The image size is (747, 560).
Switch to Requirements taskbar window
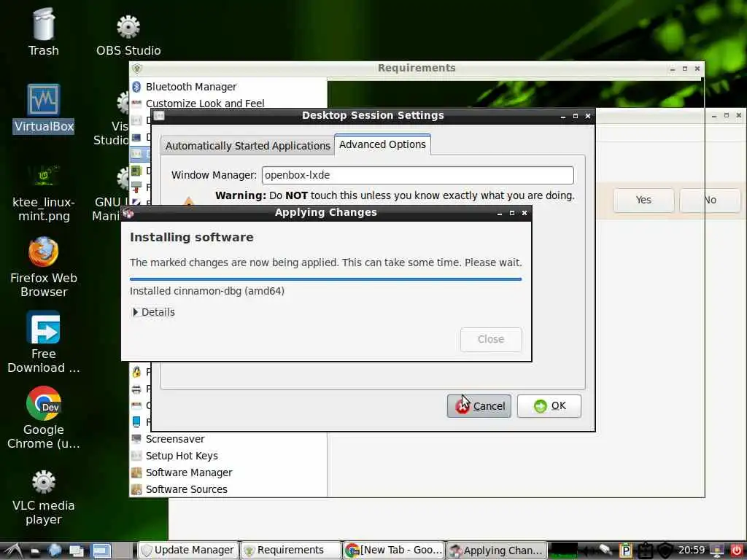[x=290, y=551]
